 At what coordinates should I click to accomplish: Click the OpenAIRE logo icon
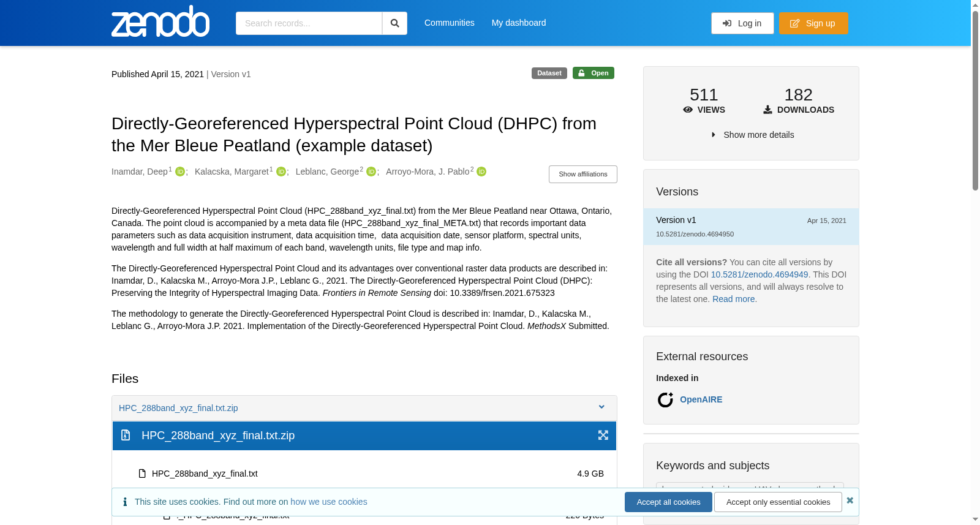(x=665, y=399)
